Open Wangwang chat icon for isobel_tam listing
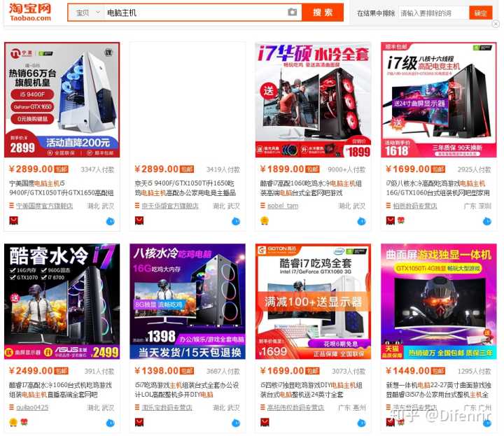The image size is (504, 436). pos(361,221)
